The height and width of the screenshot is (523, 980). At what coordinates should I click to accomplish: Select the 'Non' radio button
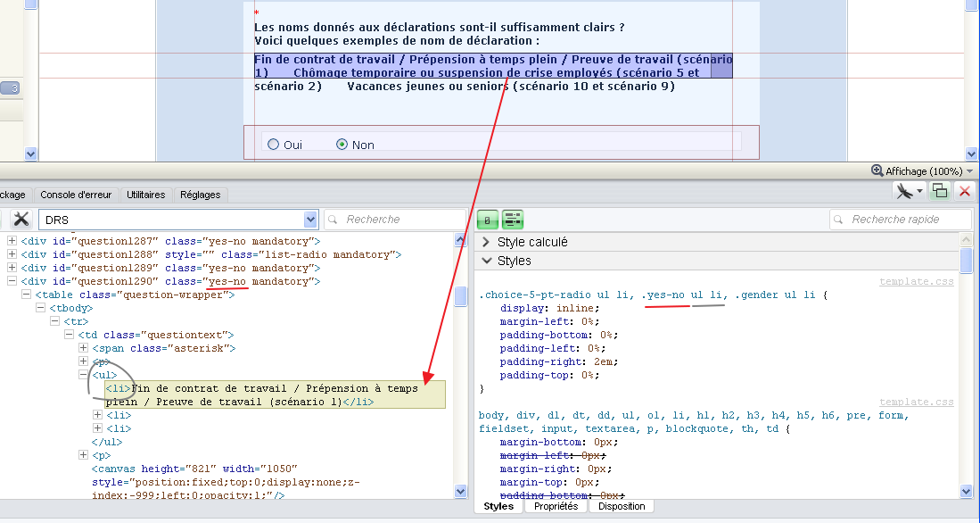(342, 145)
